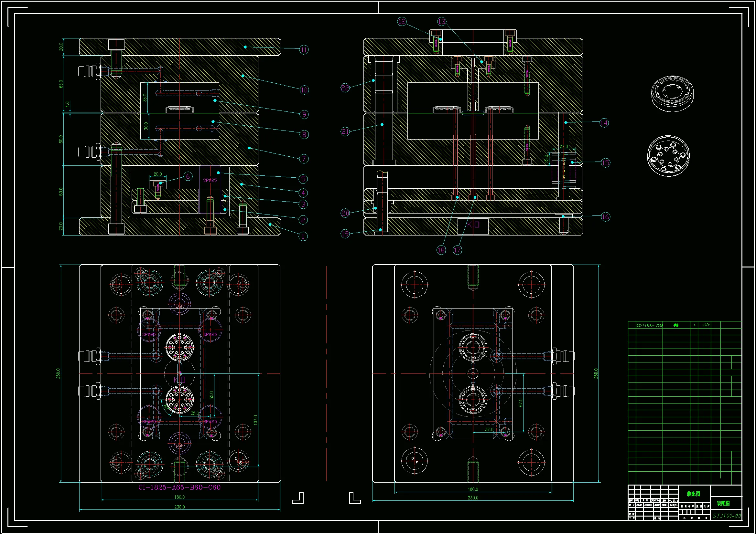Click part balloon number 17
The width and height of the screenshot is (756, 534).
457,250
